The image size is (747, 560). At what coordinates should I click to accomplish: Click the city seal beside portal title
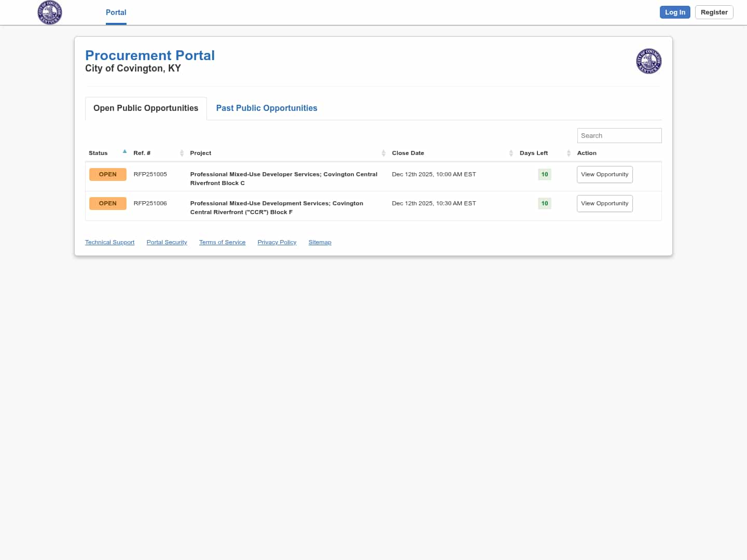[648, 61]
